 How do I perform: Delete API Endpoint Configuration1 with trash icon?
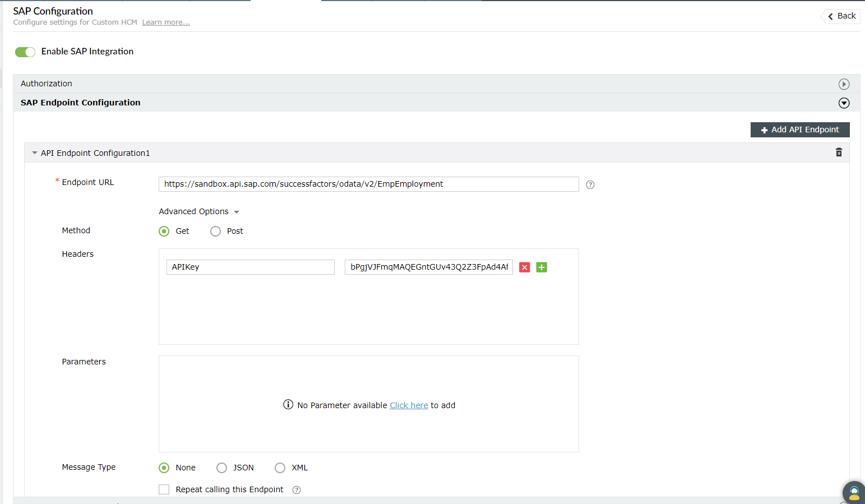(839, 152)
